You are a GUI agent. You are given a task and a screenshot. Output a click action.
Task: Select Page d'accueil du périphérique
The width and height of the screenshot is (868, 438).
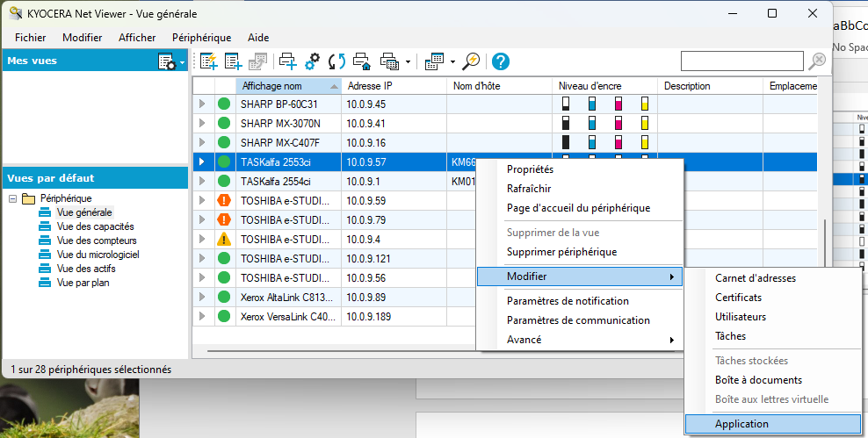coord(580,208)
